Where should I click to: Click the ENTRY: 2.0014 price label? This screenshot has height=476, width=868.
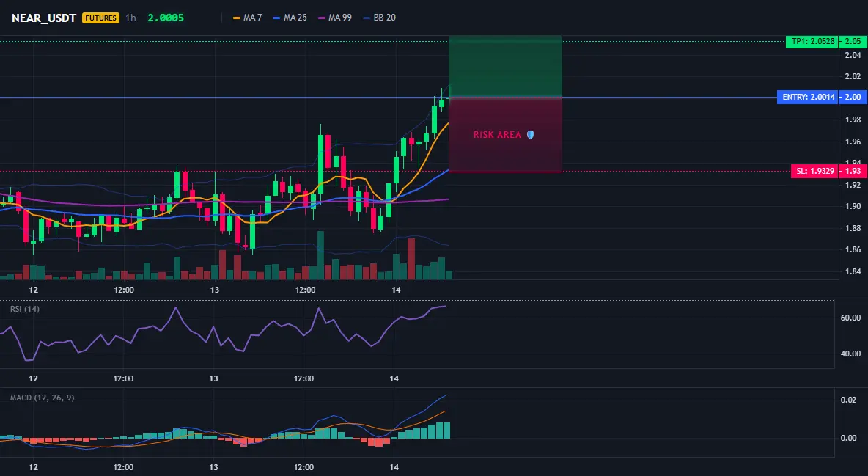click(x=806, y=97)
